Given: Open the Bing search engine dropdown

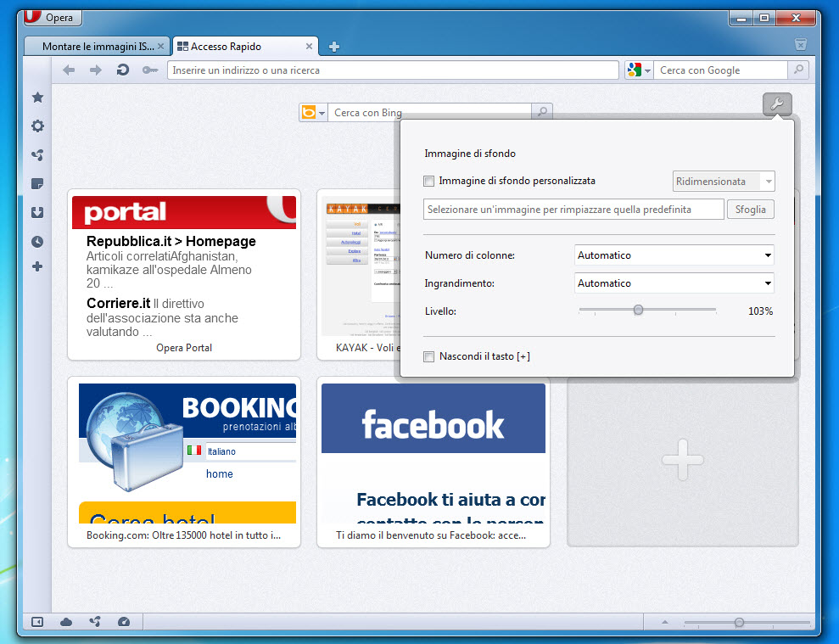Looking at the screenshot, I should click(x=313, y=112).
